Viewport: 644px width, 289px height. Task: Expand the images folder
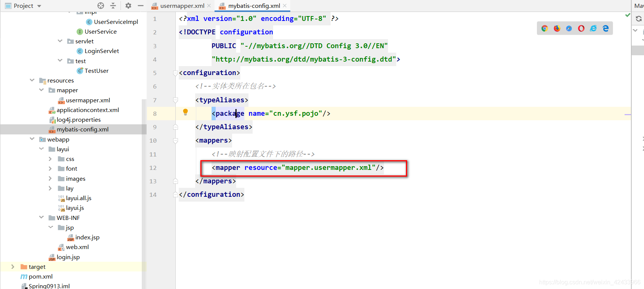(x=50, y=178)
